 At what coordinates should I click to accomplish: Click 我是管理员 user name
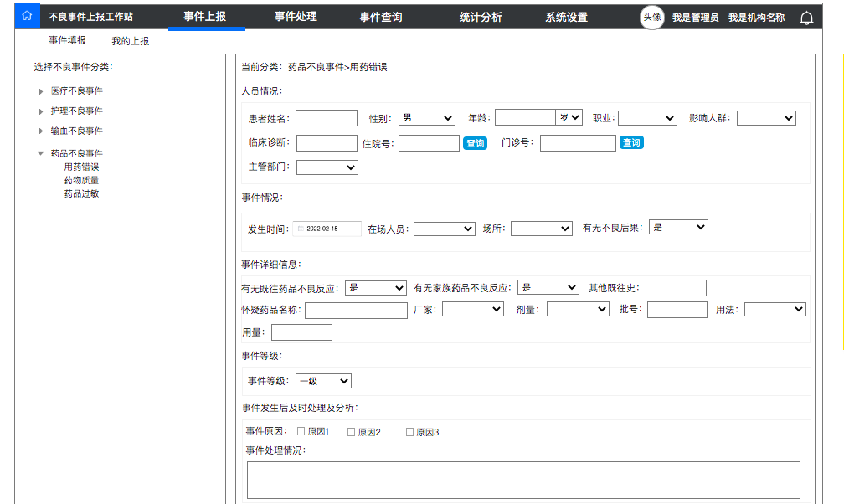tap(696, 18)
